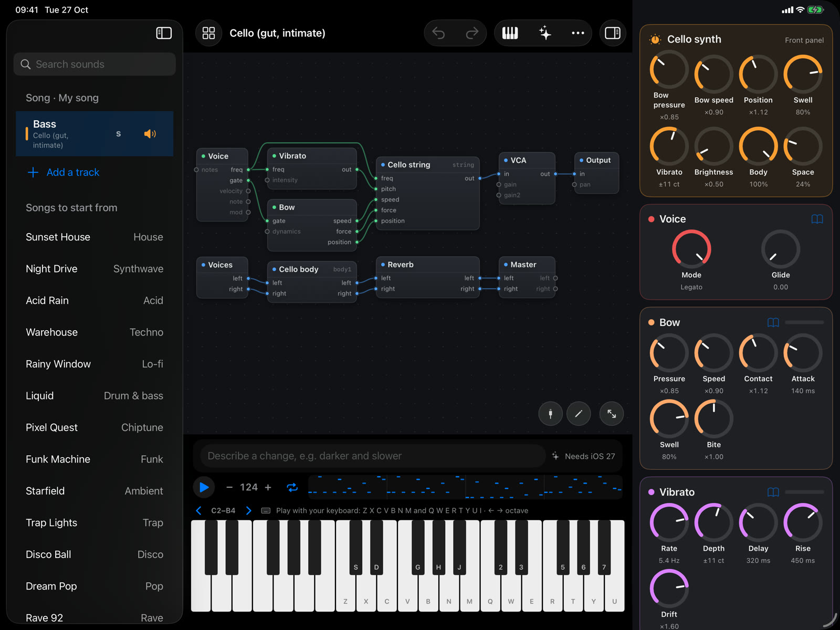Click the Glide knob in Voice panel

tap(780, 249)
